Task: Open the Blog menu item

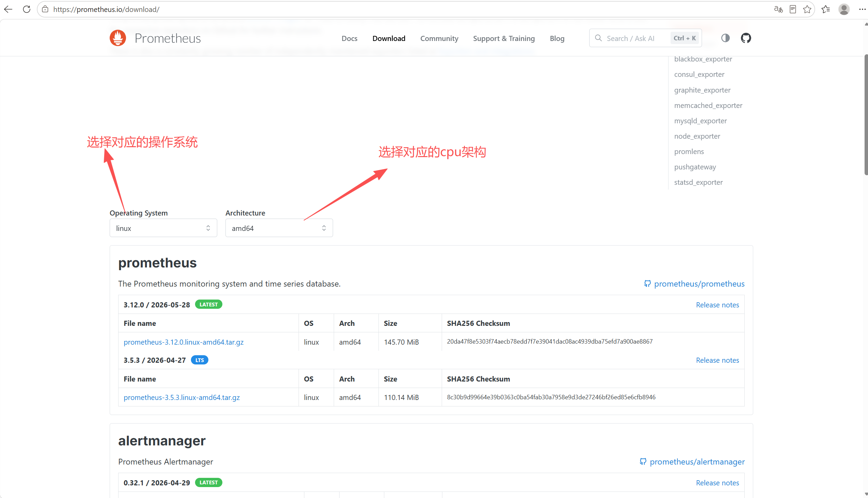Action: tap(557, 39)
